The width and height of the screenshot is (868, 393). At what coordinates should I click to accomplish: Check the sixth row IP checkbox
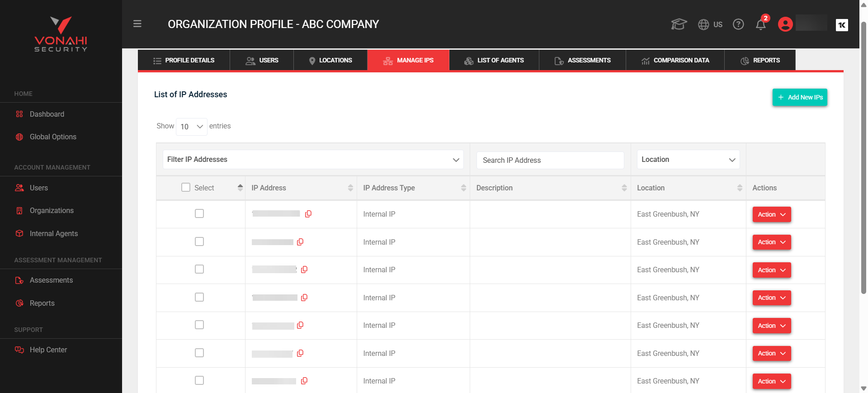pyautogui.click(x=199, y=353)
